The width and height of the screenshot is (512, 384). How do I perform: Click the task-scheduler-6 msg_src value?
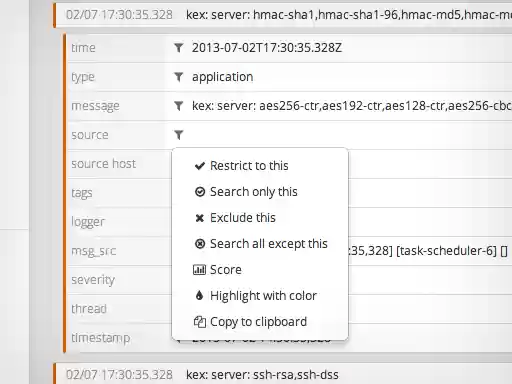[428, 251]
